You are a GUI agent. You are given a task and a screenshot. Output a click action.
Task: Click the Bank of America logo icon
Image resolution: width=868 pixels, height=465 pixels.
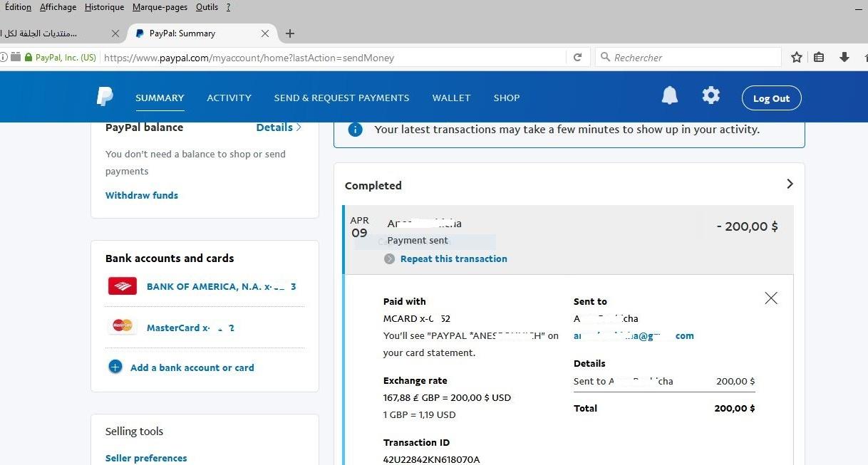pos(123,286)
